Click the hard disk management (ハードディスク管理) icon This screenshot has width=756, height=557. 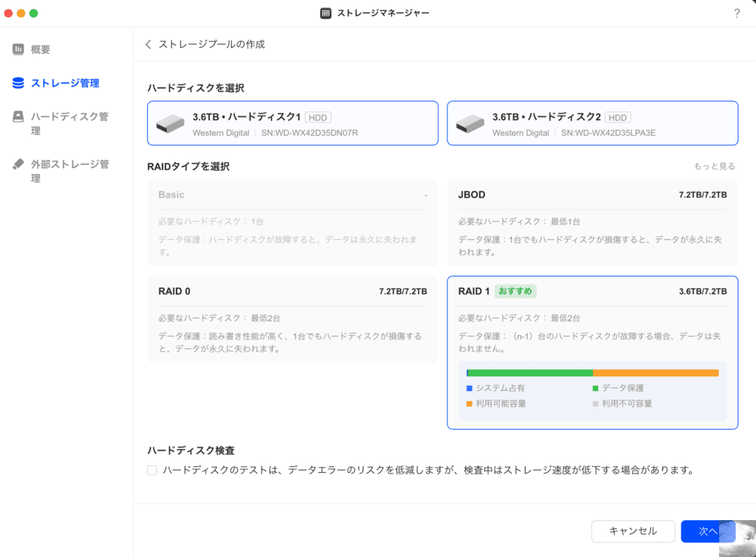tap(18, 117)
